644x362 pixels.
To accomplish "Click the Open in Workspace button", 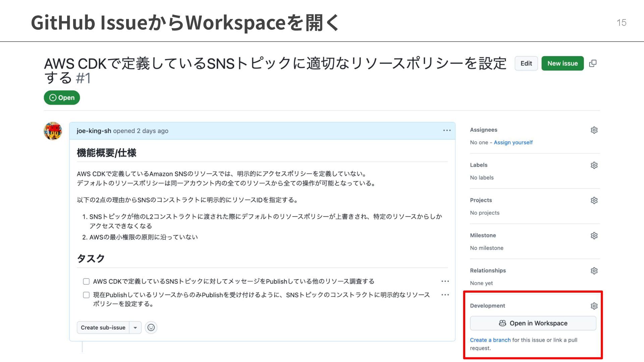I will click(533, 323).
